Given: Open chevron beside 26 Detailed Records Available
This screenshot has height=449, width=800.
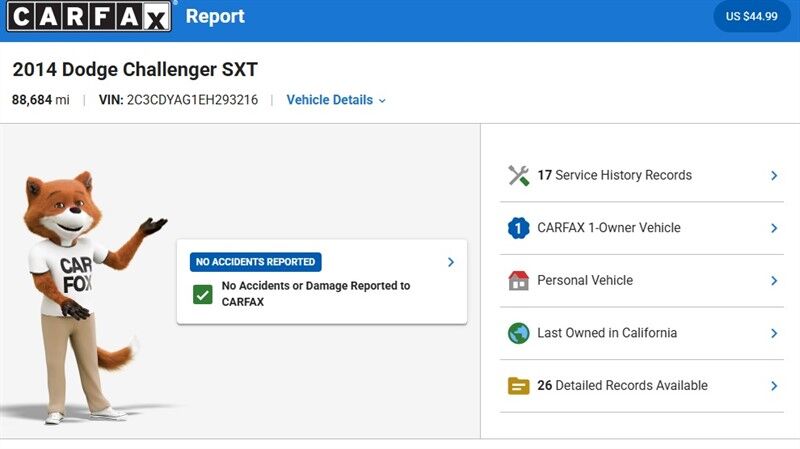Looking at the screenshot, I should click(774, 386).
